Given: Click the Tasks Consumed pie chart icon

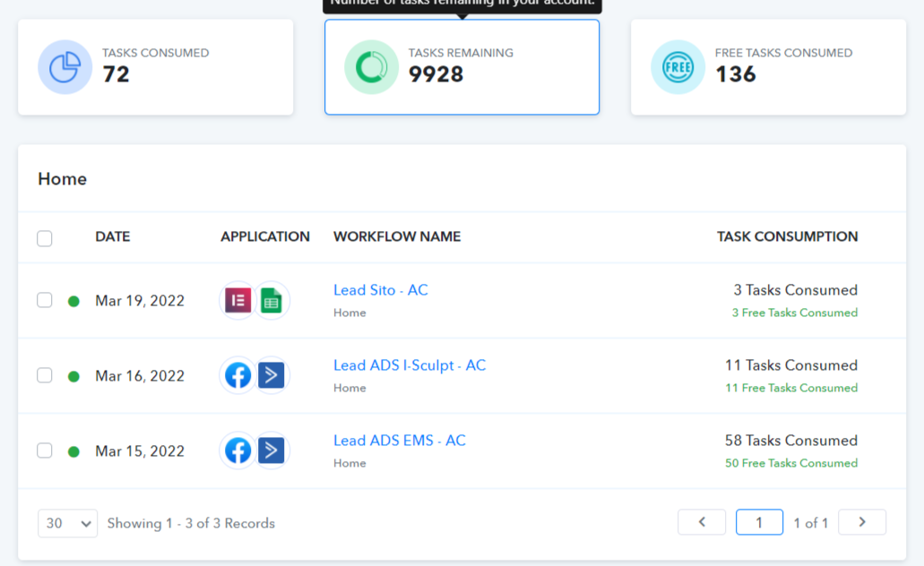Looking at the screenshot, I should [x=65, y=67].
